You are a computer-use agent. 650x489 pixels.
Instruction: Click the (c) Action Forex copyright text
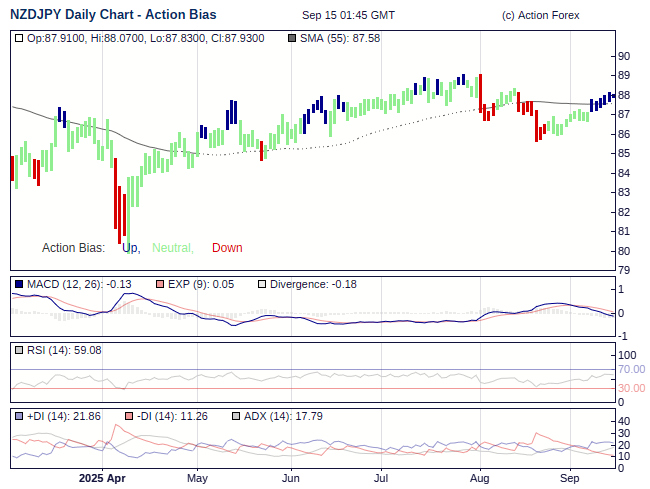point(540,15)
